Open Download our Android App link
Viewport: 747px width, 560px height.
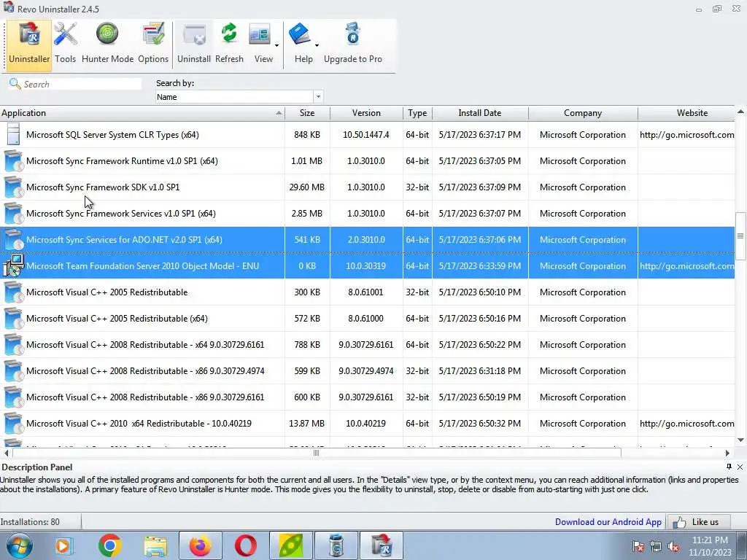[608, 522]
